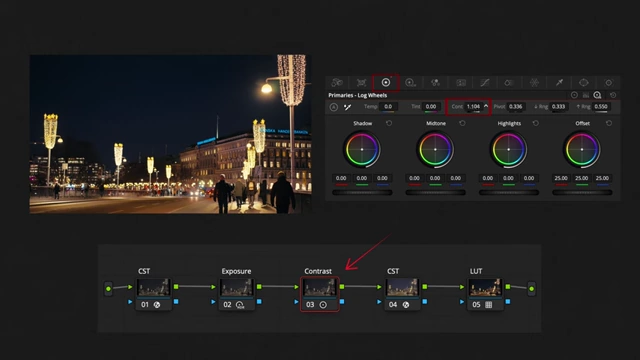Click the Midtone color wheel center
Image resolution: width=640 pixels, height=360 pixels.
coord(435,149)
